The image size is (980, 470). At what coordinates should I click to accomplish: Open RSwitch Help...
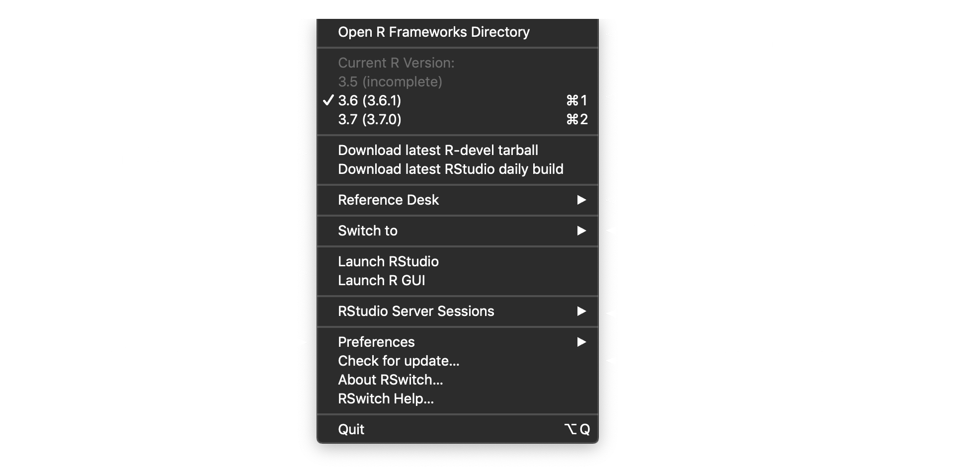click(457, 398)
